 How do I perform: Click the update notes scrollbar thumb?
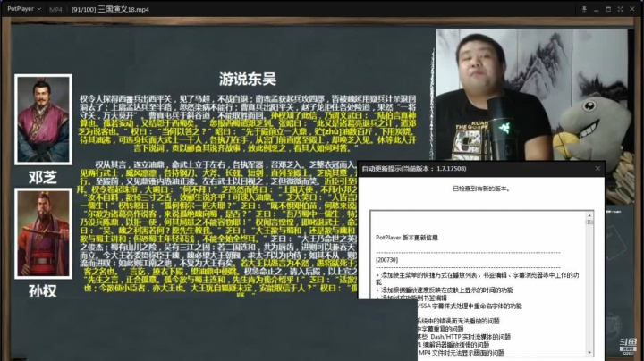coord(589,222)
